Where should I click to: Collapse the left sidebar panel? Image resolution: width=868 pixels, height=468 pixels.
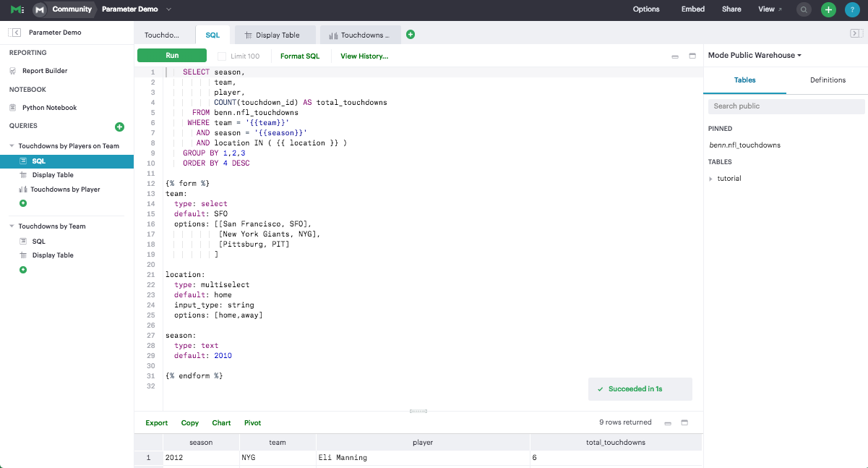[14, 33]
